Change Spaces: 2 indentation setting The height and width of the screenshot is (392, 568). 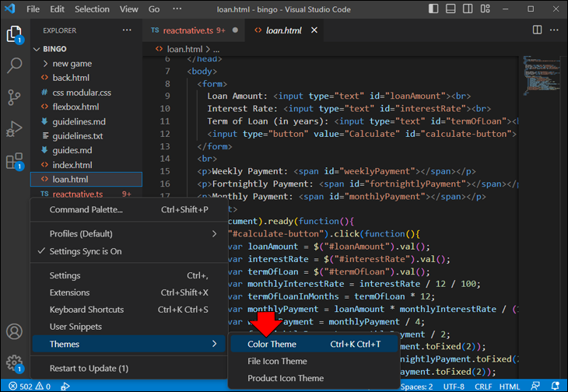416,387
